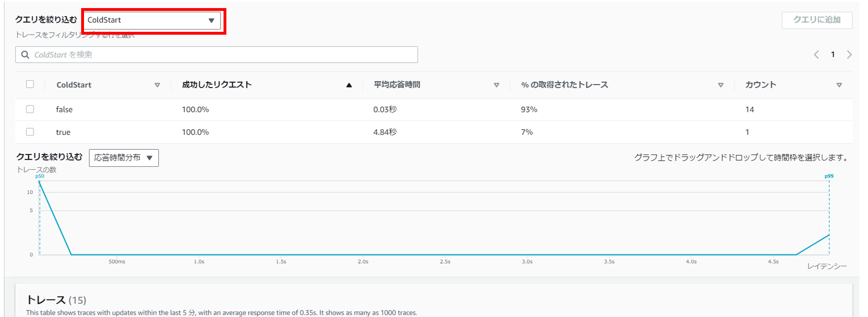The image size is (868, 317).
Task: Sort ascending by 成功したリクエスト arrow
Action: tap(349, 85)
